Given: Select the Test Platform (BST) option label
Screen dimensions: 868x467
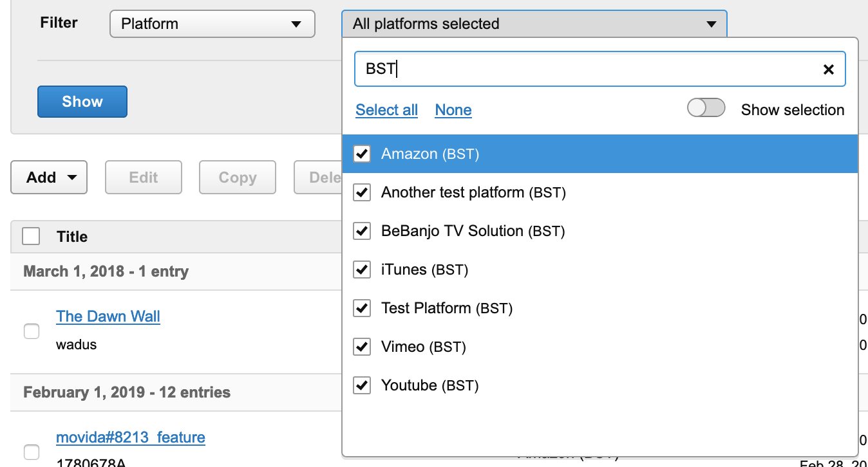Looking at the screenshot, I should pos(447,308).
